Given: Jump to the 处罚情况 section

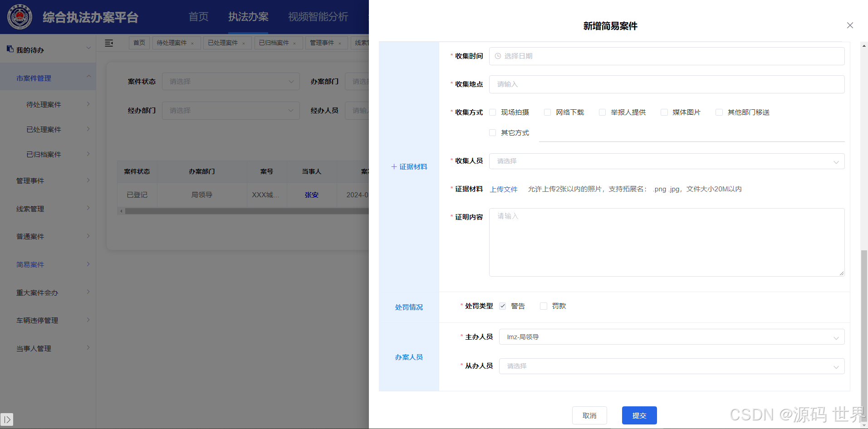Looking at the screenshot, I should (x=409, y=307).
